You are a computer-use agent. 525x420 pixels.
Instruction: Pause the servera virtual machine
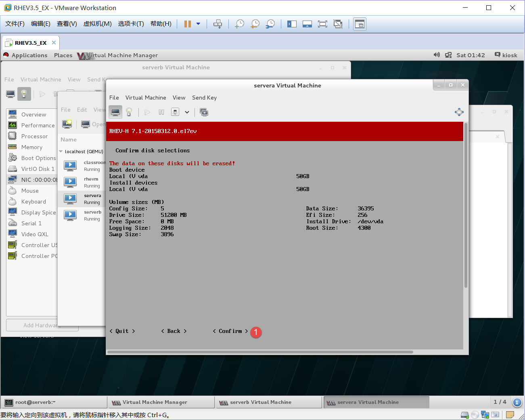[161, 112]
